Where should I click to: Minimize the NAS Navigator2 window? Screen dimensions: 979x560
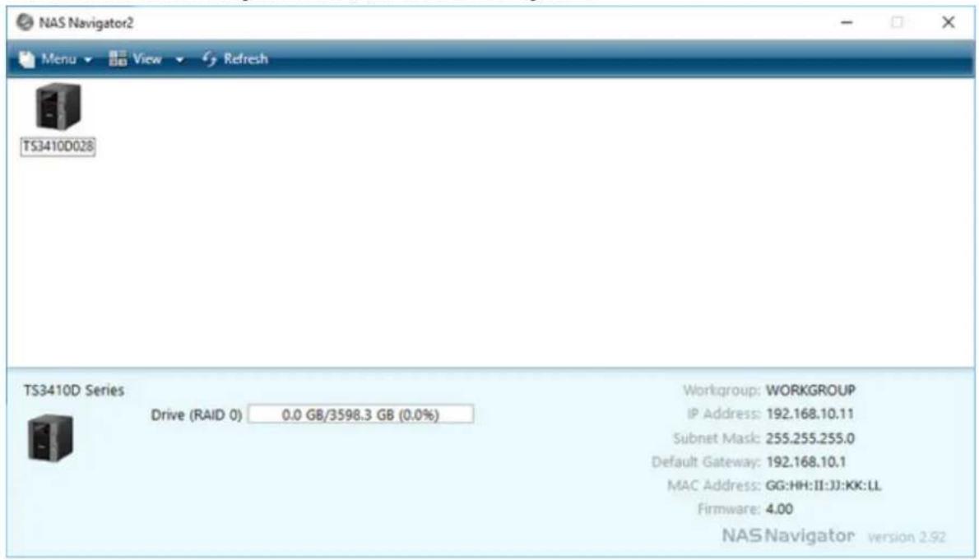(x=847, y=22)
